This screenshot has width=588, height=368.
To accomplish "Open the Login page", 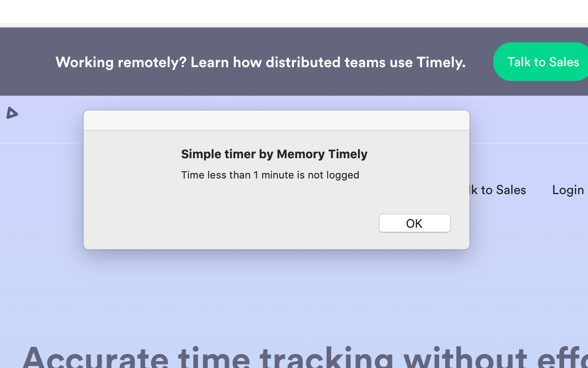I will 568,190.
